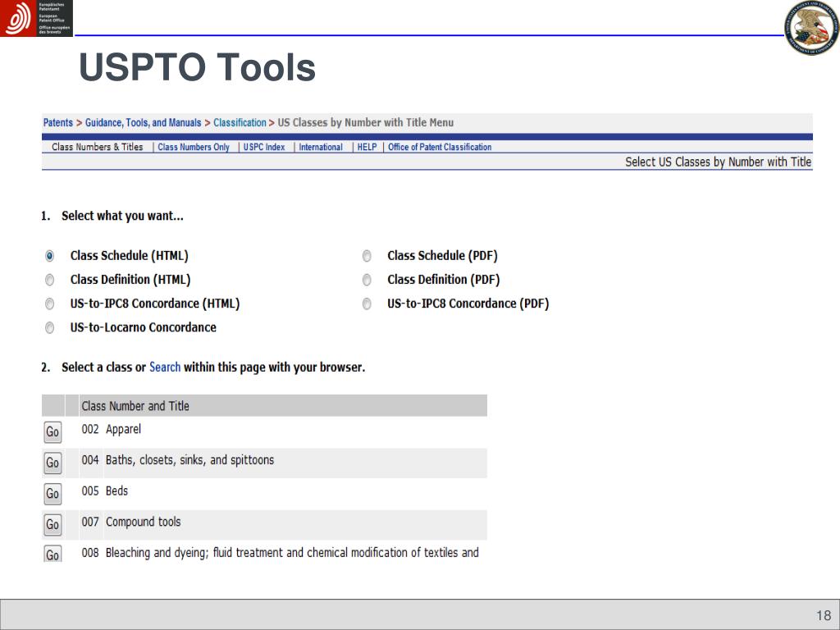Image resolution: width=840 pixels, height=630 pixels.
Task: Click Go for 007 Compound tools
Action: point(52,524)
